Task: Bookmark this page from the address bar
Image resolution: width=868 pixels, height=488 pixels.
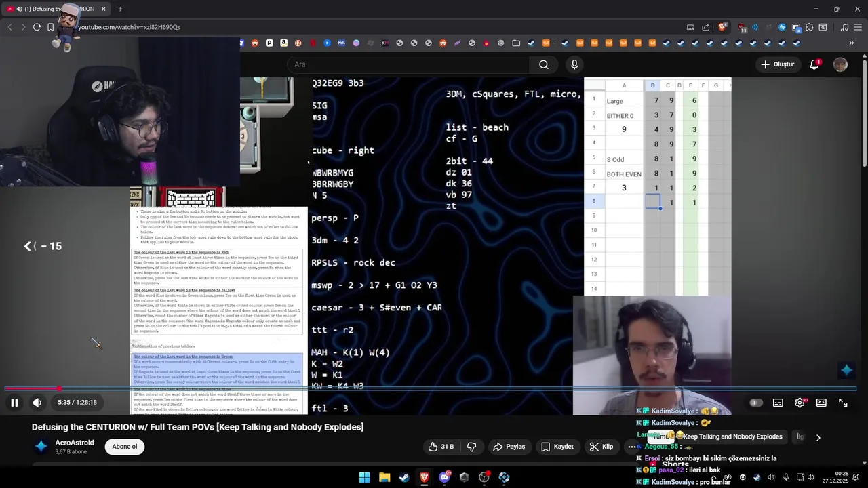Action: click(x=50, y=27)
